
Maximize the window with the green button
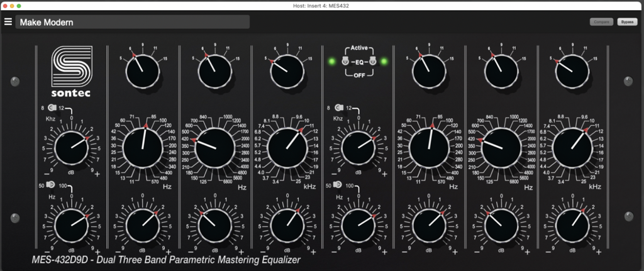(19, 6)
